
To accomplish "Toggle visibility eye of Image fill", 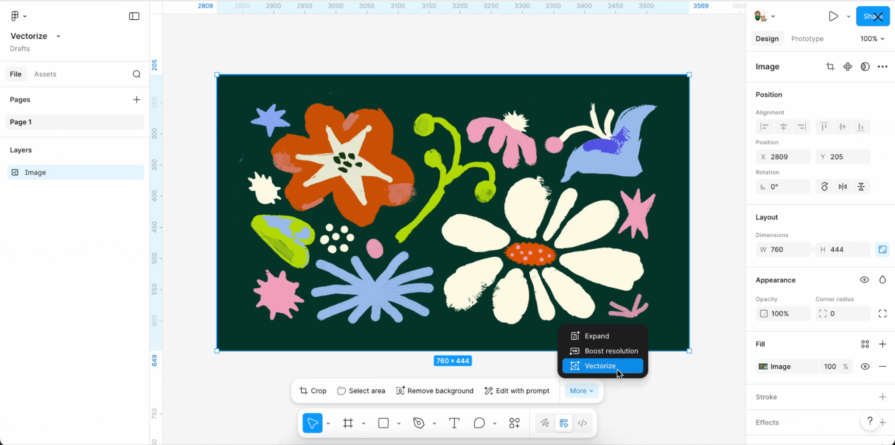I will coord(865,367).
